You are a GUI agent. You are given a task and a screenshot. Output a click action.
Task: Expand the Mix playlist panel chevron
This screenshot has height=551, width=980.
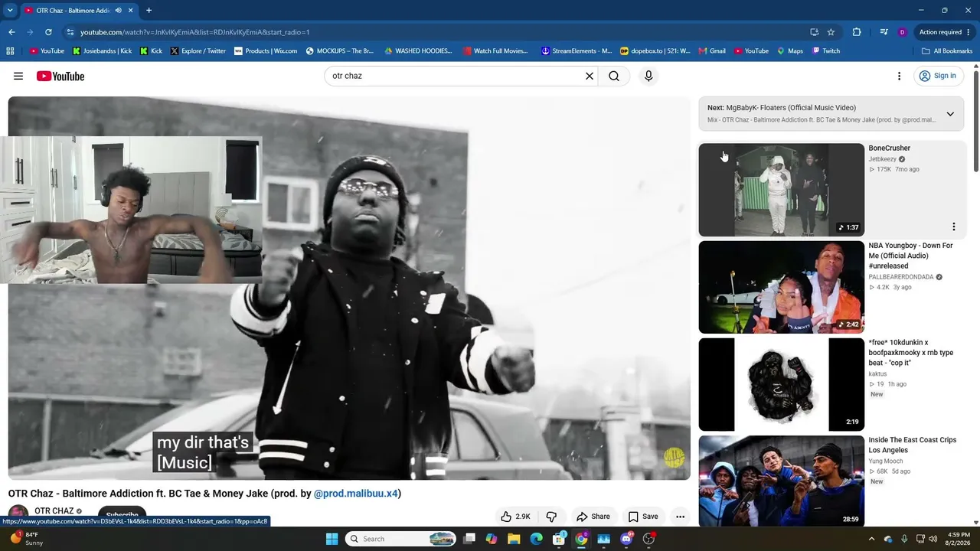tap(950, 114)
